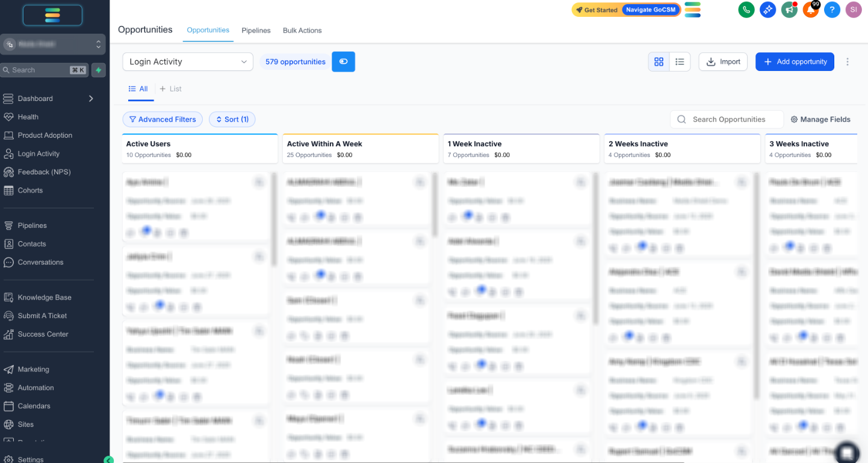
Task: Click the Opportunities page title
Action: 145,29
